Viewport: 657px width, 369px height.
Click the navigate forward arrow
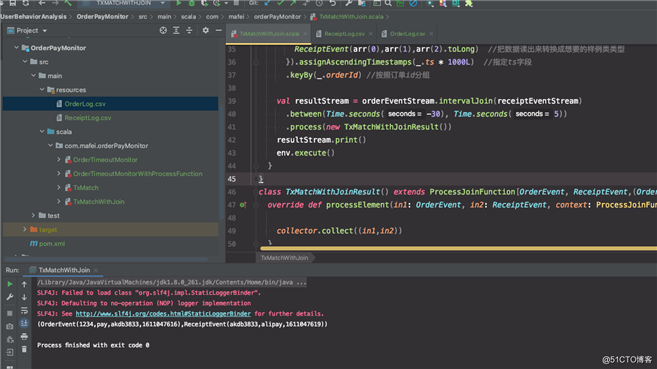click(55, 3)
